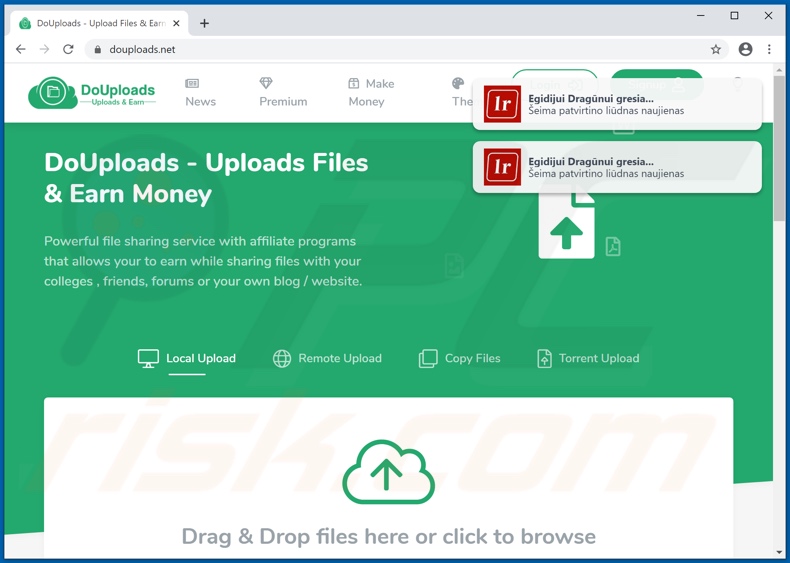The height and width of the screenshot is (563, 790).
Task: Click the DoUploads cloud logo
Action: 92,93
